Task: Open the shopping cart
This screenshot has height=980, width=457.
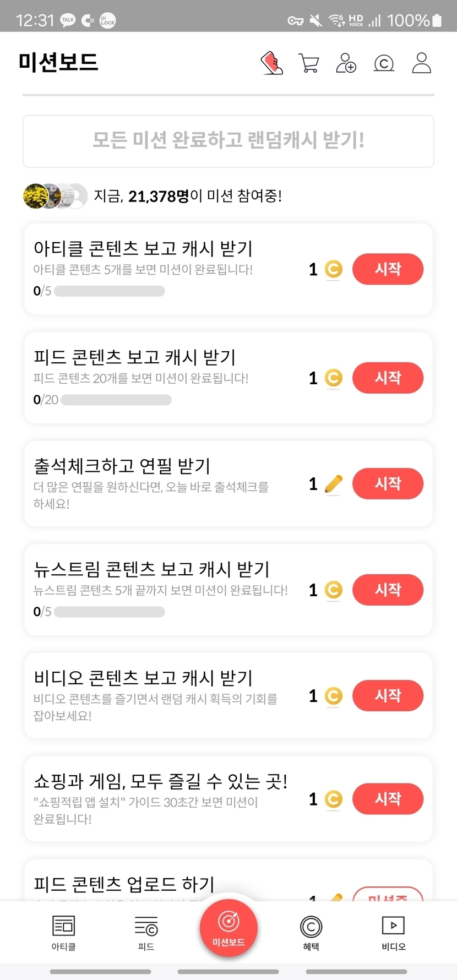Action: tap(308, 63)
